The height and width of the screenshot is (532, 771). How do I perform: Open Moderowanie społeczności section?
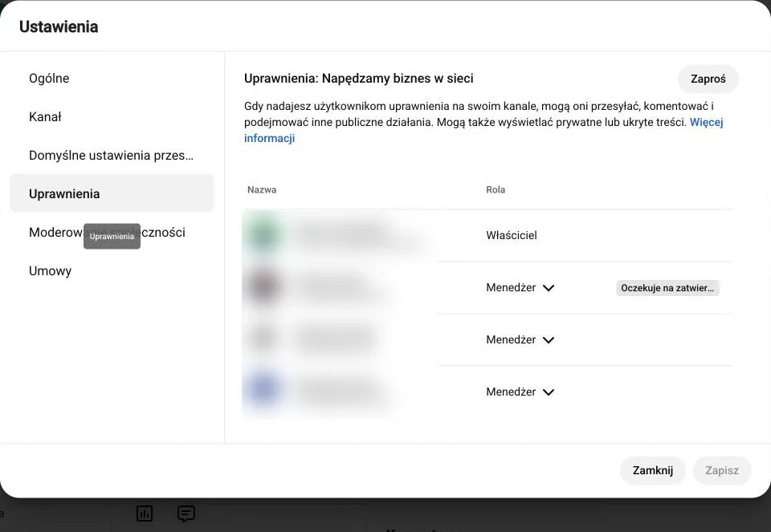tap(112, 233)
